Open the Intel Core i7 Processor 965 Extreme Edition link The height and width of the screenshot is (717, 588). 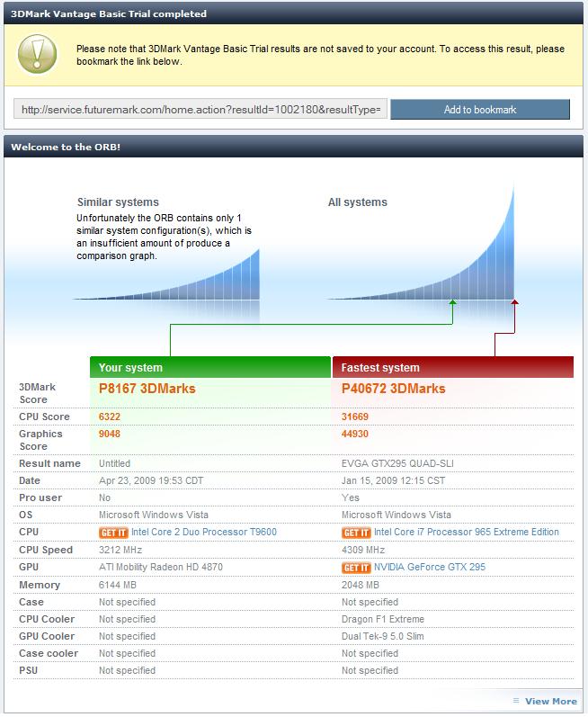467,533
